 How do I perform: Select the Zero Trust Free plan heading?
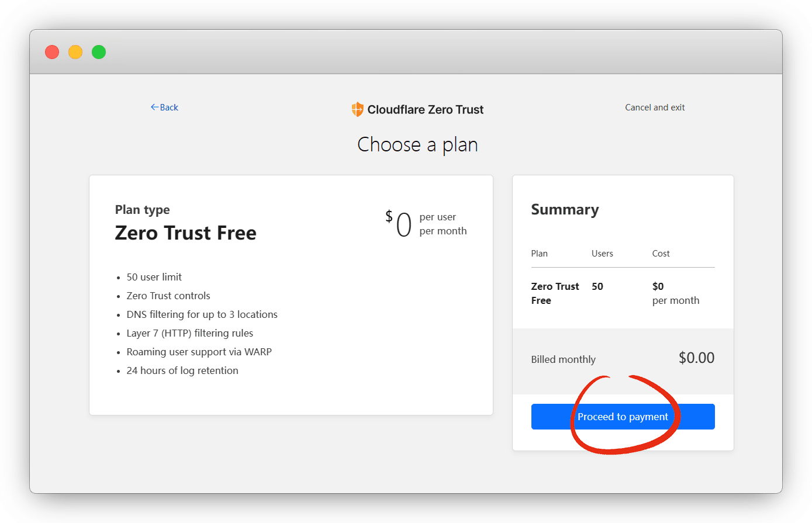[x=185, y=233]
